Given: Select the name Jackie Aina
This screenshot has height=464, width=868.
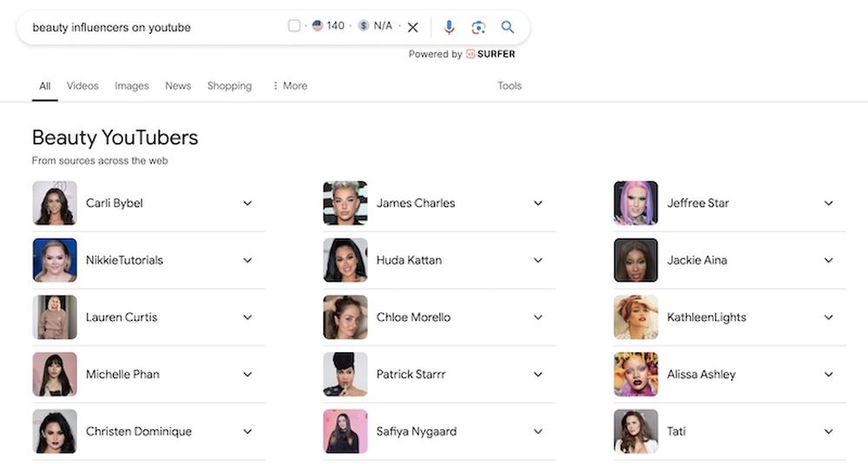Looking at the screenshot, I should click(697, 260).
